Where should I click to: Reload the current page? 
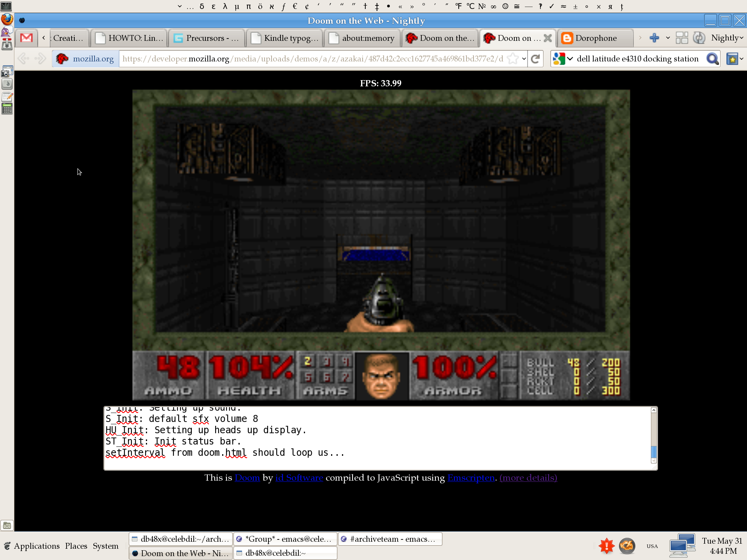[535, 59]
